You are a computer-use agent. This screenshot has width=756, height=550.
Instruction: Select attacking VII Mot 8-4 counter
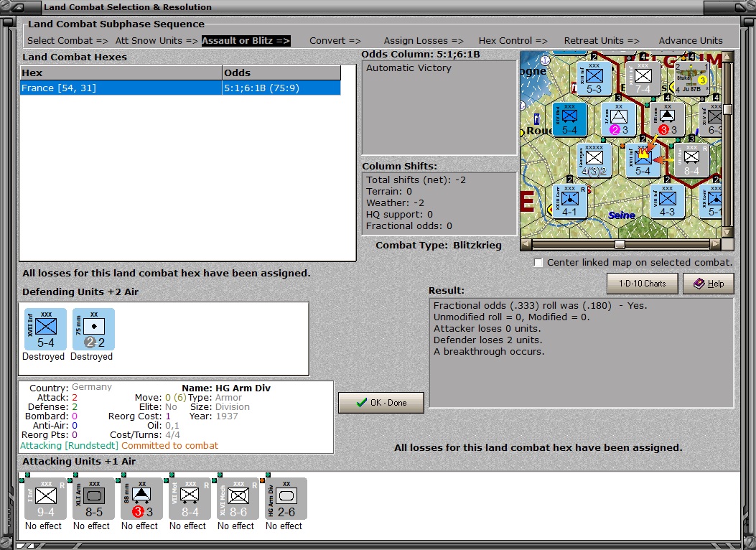tap(190, 498)
